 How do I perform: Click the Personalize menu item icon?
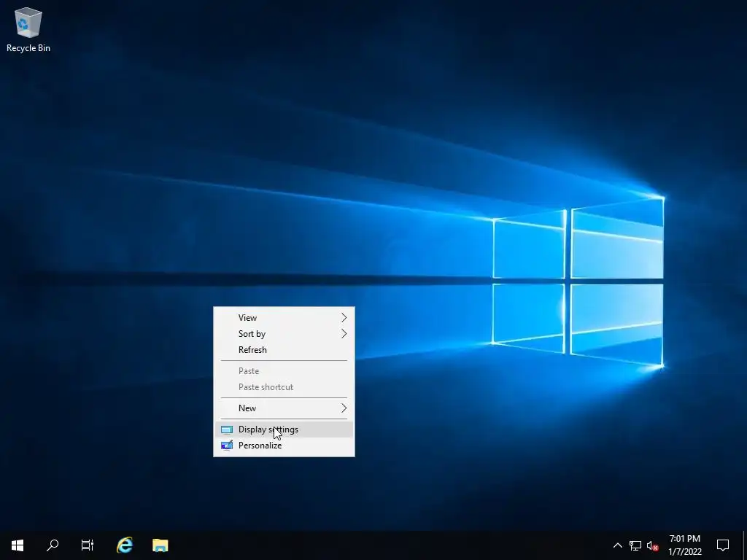pyautogui.click(x=227, y=446)
